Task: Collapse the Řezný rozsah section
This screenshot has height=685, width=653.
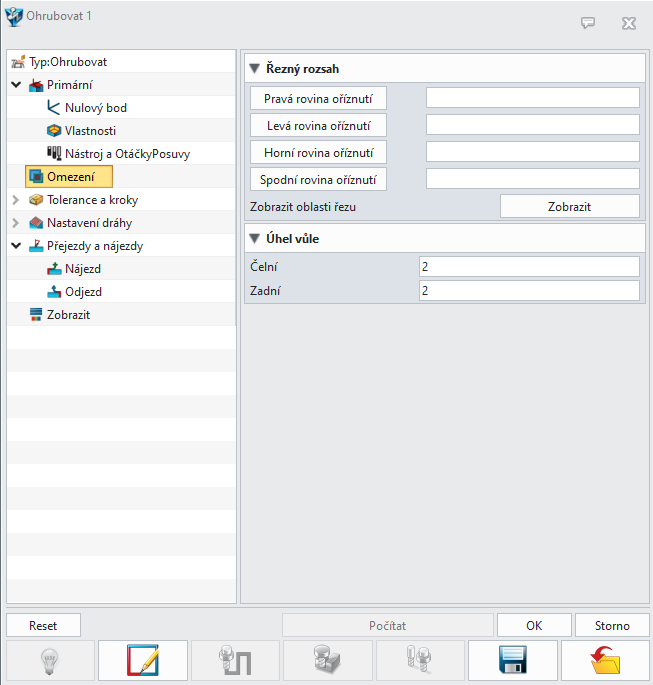Action: click(x=254, y=69)
